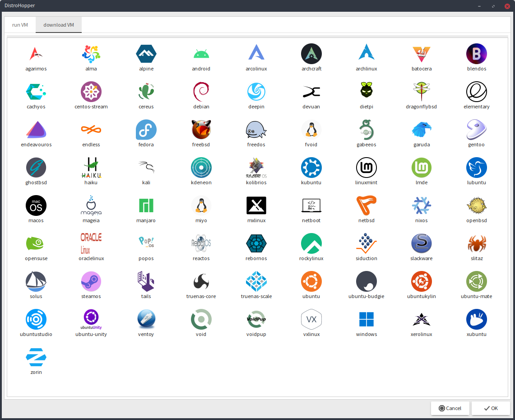The image size is (515, 420).
Task: Select the fedora logo
Action: click(146, 130)
